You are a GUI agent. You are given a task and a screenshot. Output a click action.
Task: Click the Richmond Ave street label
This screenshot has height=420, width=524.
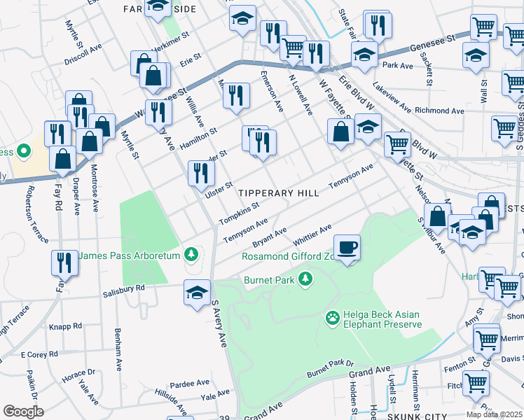(439, 111)
